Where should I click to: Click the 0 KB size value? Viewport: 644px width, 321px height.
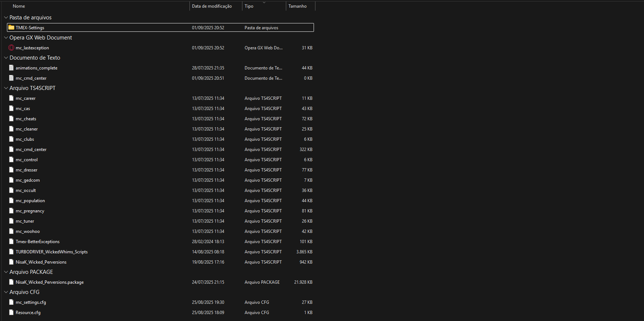[308, 78]
